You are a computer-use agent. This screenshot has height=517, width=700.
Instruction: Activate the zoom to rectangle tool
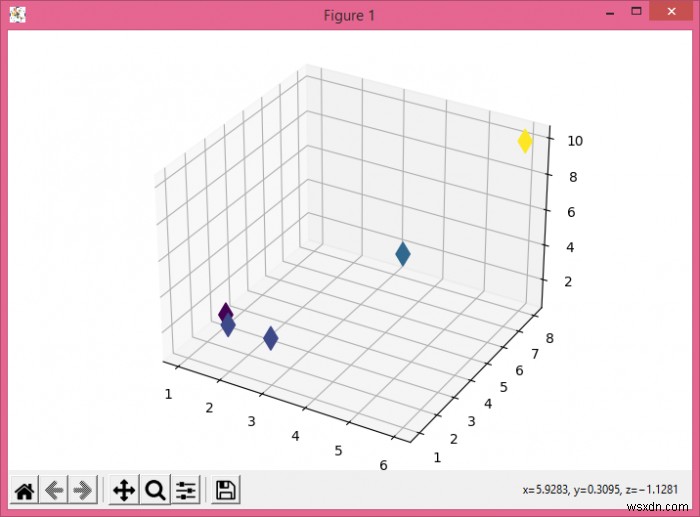[155, 490]
